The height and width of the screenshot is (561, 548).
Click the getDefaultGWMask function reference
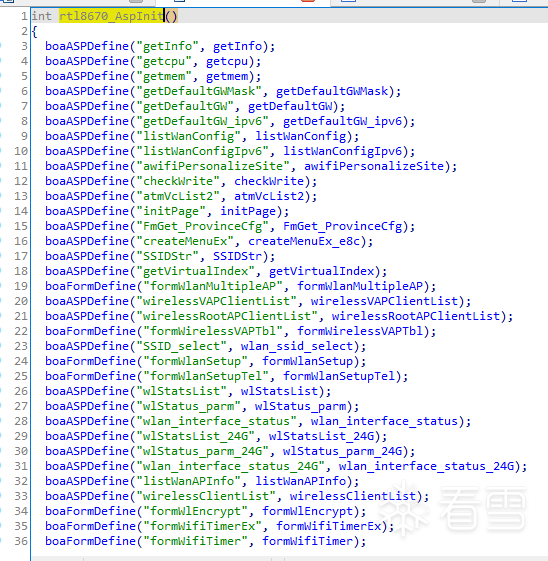(332, 91)
